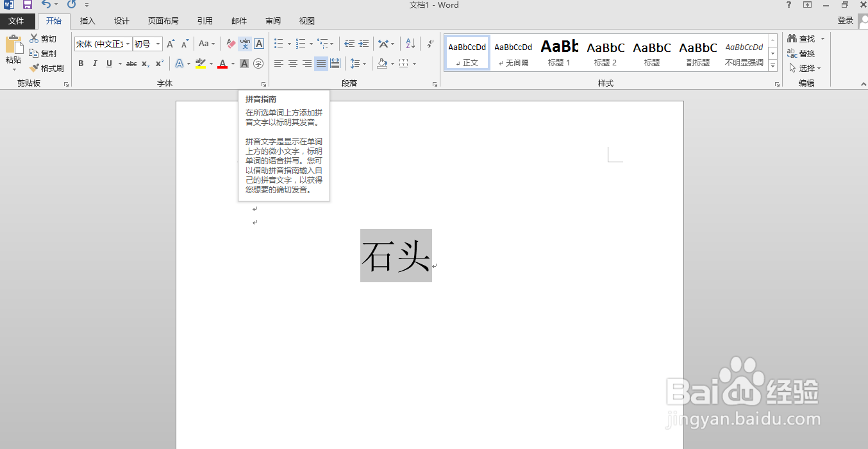Apply the 标题 1 heading style
Viewport: 868px width, 449px height.
(559, 53)
